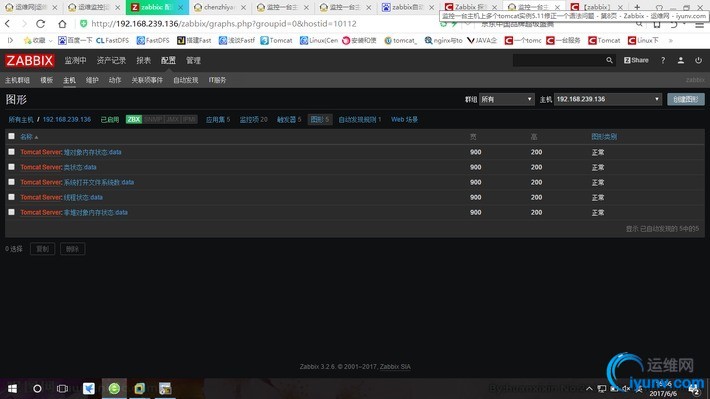The image size is (710, 399).
Task: Open the 配置 menu
Action: [168, 60]
